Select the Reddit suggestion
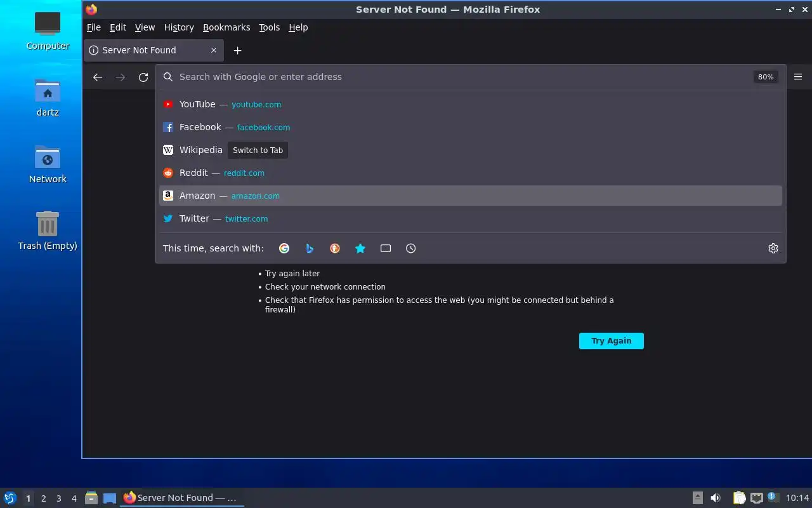The width and height of the screenshot is (812, 508). click(x=470, y=173)
